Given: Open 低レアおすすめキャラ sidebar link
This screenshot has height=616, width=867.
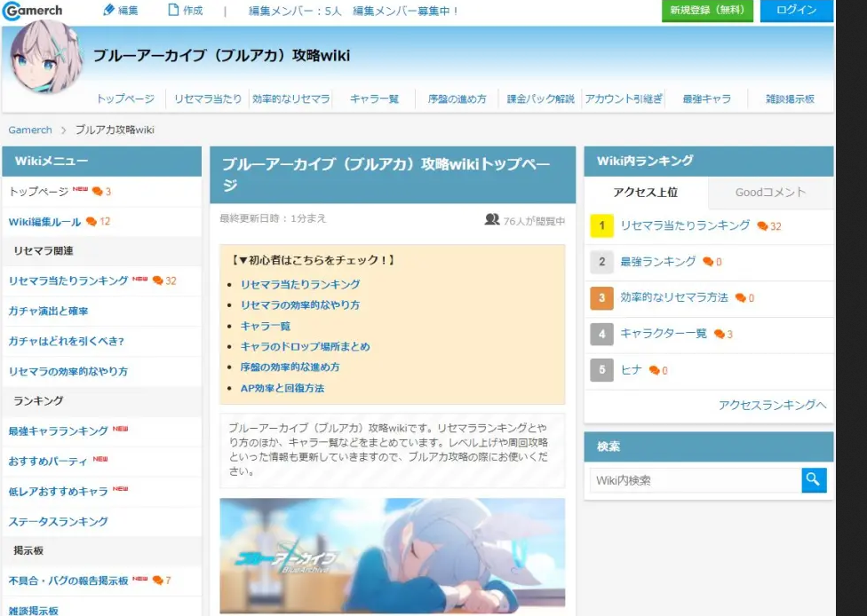Looking at the screenshot, I should (x=58, y=491).
